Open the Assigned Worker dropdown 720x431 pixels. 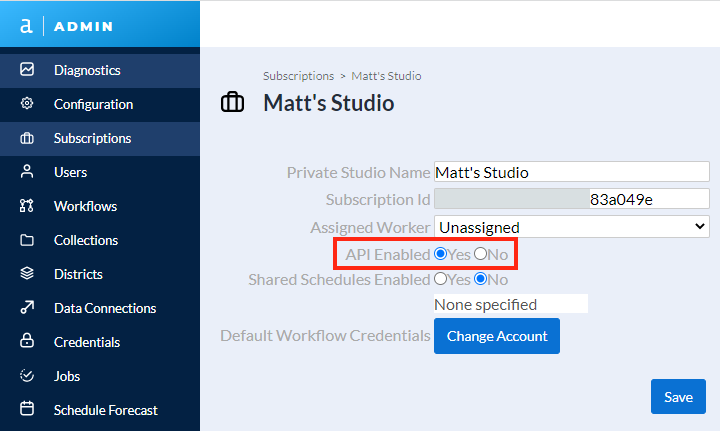pyautogui.click(x=571, y=227)
